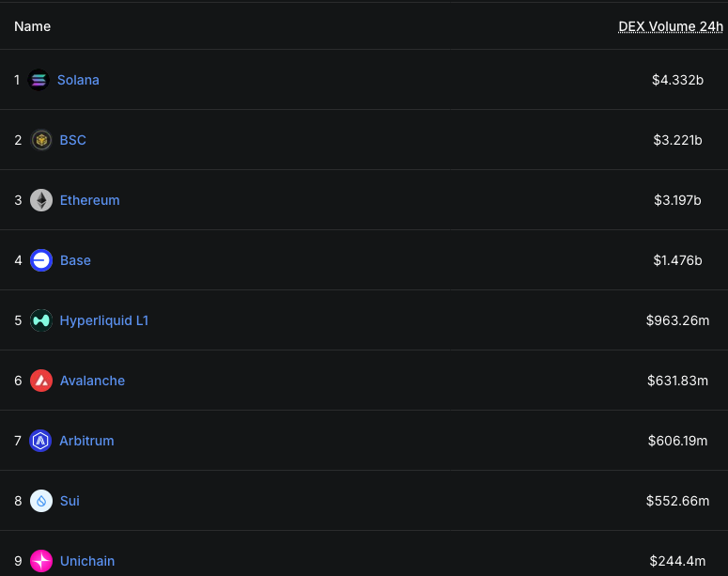Click the Sui droplet logo icon
This screenshot has width=728, height=576.
[x=41, y=501]
